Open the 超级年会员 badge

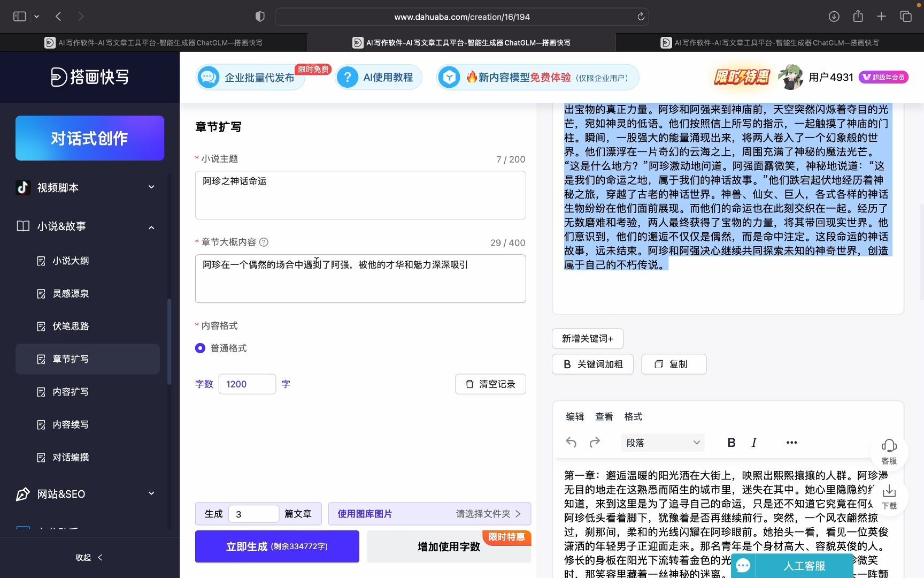(x=883, y=77)
